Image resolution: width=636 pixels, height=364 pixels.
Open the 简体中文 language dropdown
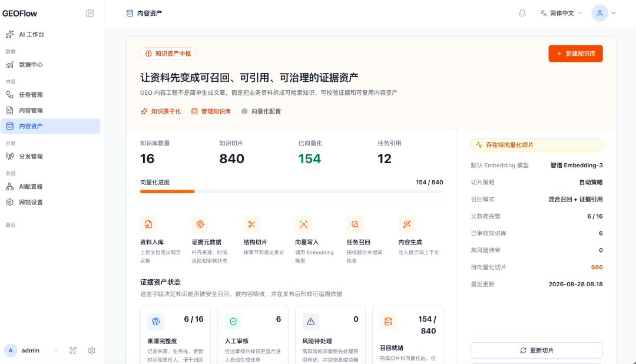[x=561, y=14]
